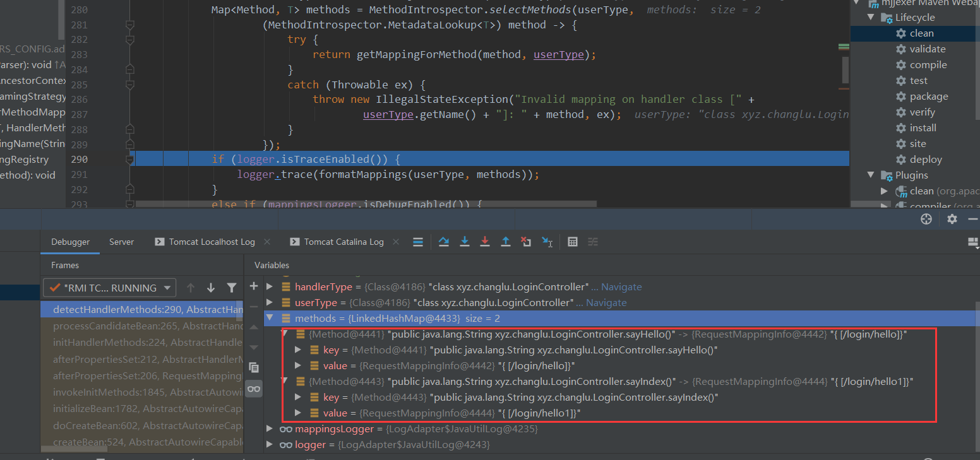Close the Tomcat Localhost Log tab
Viewport: 980px width, 460px height.
click(x=267, y=242)
